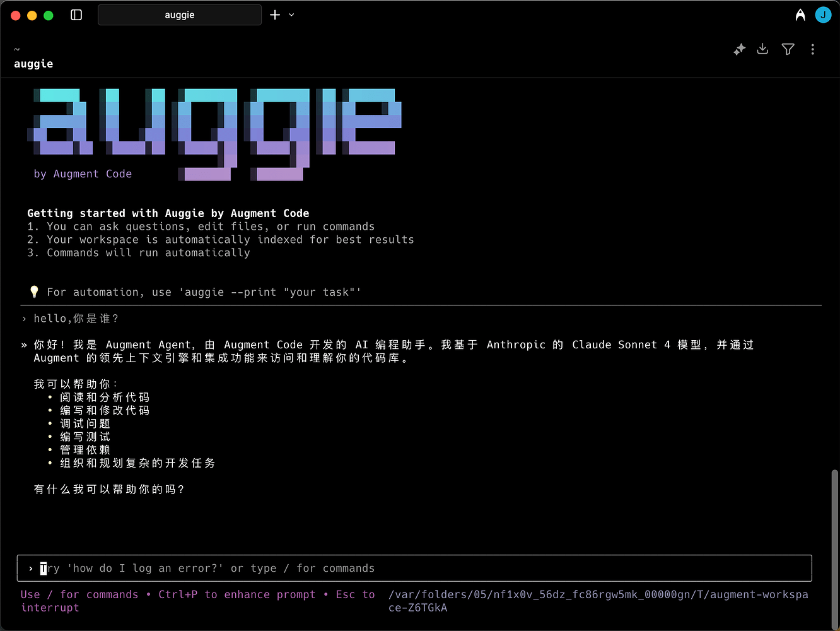Click line 'You can ask questions, edit files'
The height and width of the screenshot is (631, 840).
coord(201,227)
